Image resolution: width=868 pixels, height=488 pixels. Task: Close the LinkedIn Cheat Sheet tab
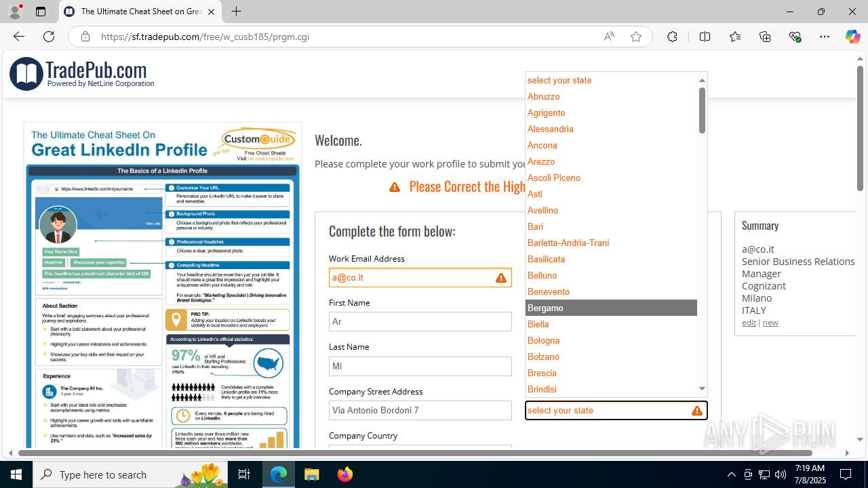coord(211,12)
